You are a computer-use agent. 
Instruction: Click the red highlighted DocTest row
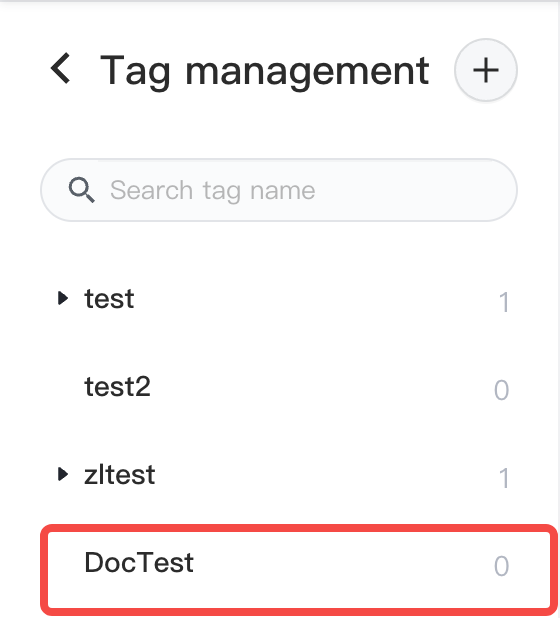[x=299, y=570]
